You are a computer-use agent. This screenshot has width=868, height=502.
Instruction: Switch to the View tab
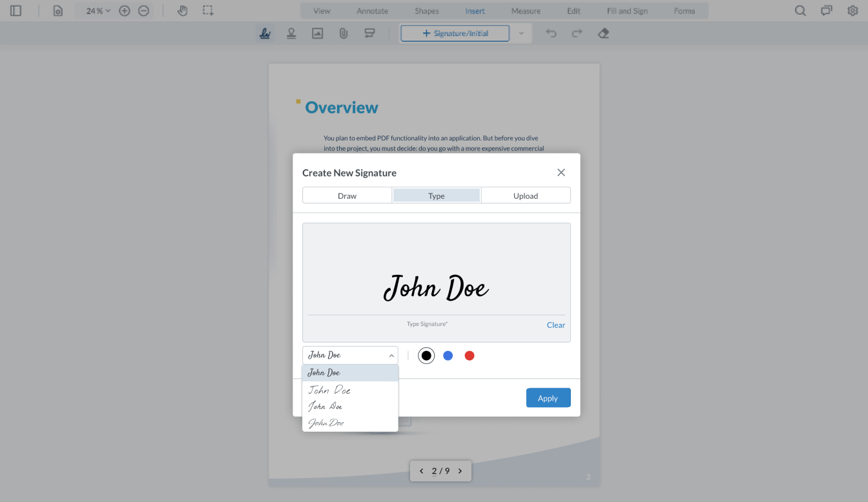[x=322, y=11]
